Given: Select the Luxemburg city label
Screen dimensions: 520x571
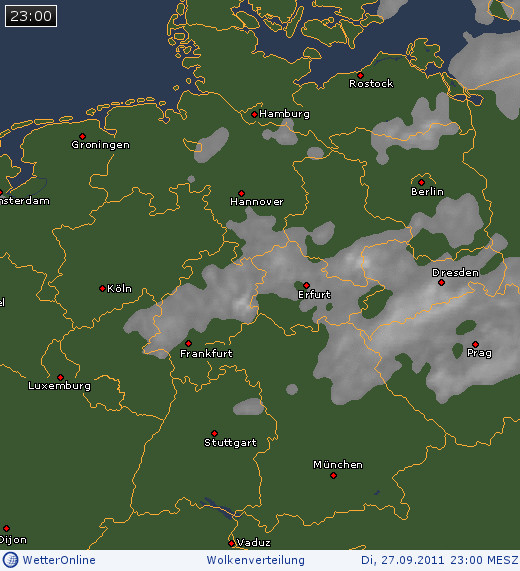Looking at the screenshot, I should [59, 386].
